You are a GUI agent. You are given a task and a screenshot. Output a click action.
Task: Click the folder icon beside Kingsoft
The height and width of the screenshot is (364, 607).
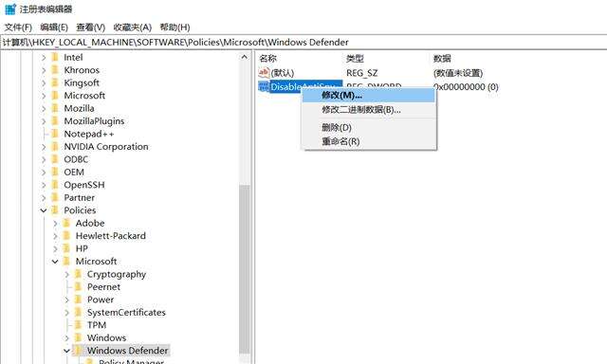[x=55, y=82]
